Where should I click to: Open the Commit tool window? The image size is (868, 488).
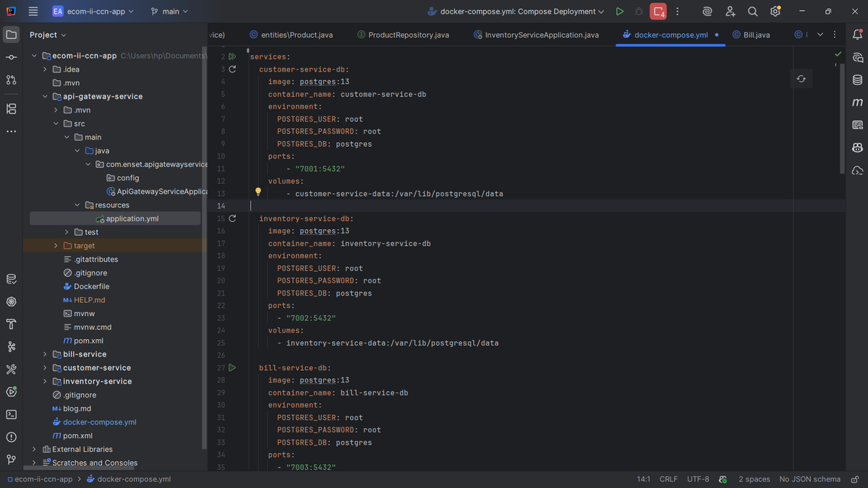11,57
